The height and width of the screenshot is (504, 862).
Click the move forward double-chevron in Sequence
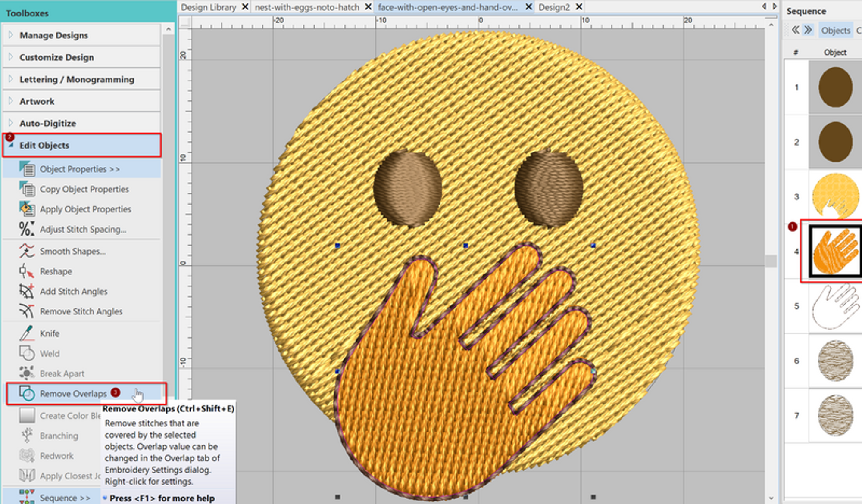(808, 30)
